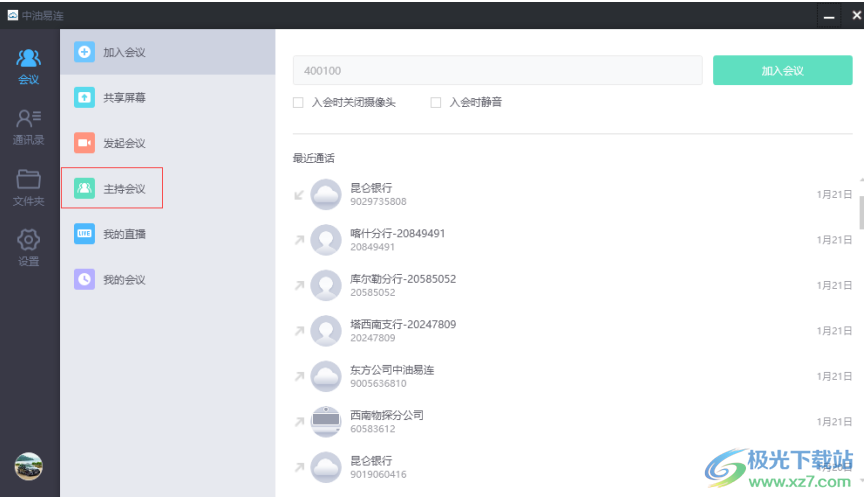Click the person avatar of 塔西南支行-20247809
The image size is (864, 498).
[326, 331]
